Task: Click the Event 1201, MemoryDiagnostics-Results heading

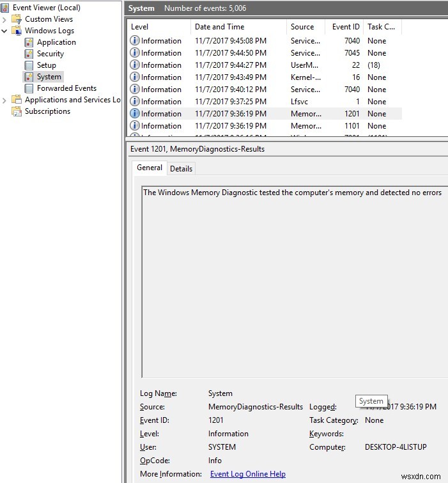Action: coord(197,149)
